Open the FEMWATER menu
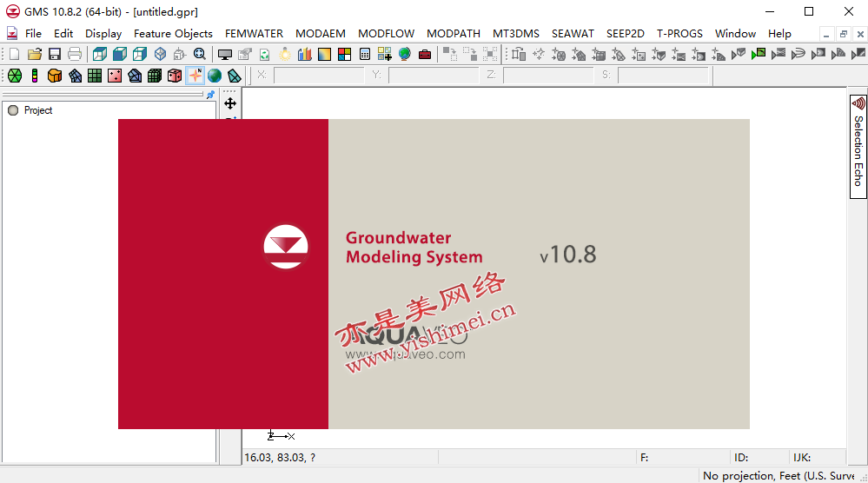This screenshot has height=483, width=868. coord(254,34)
